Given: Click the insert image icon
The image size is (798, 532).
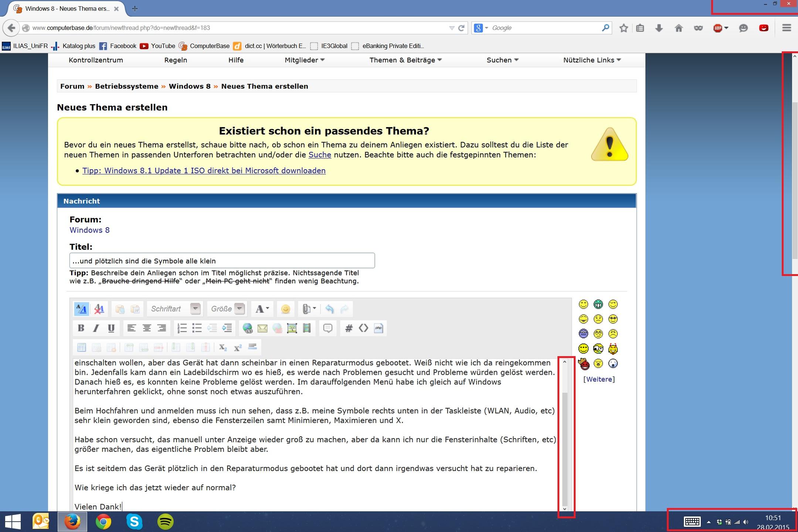Looking at the screenshot, I should (x=292, y=328).
